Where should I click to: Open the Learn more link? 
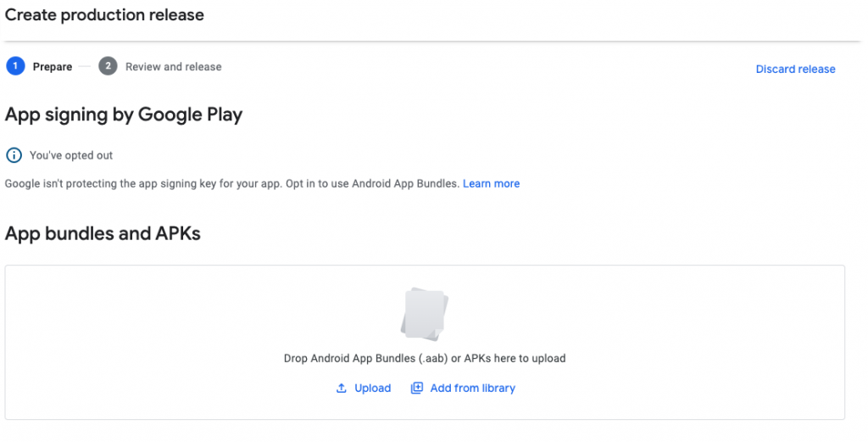(491, 183)
